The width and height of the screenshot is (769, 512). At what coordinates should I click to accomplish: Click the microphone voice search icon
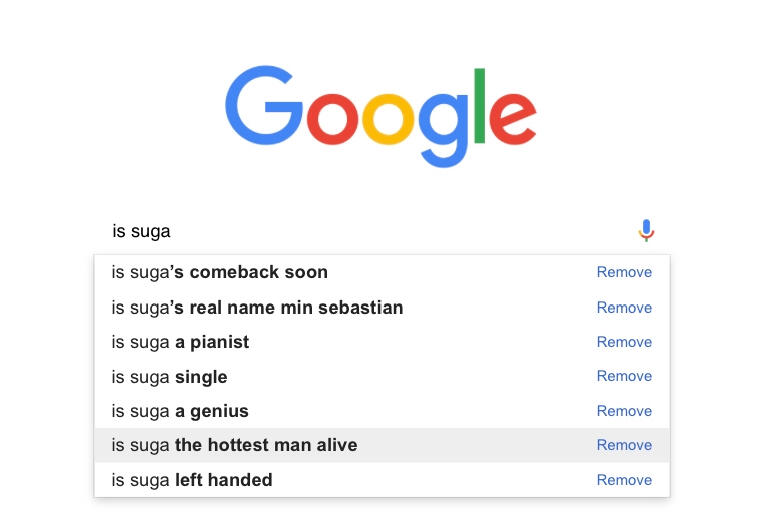pos(646,231)
